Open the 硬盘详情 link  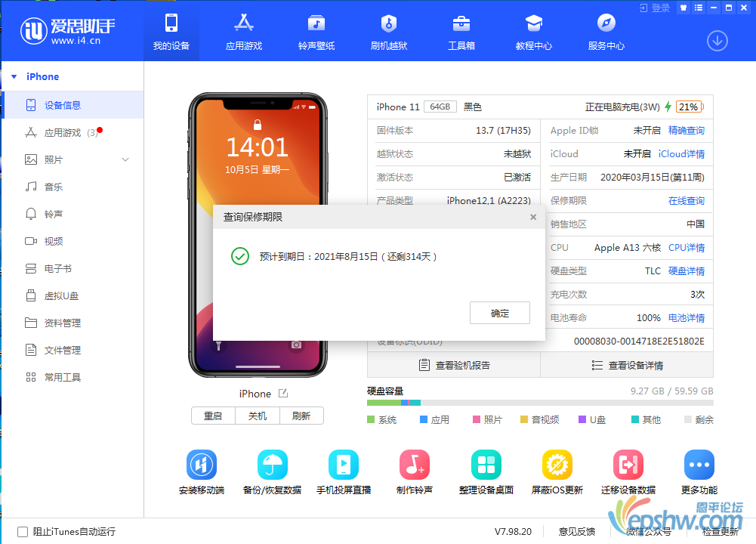point(686,271)
